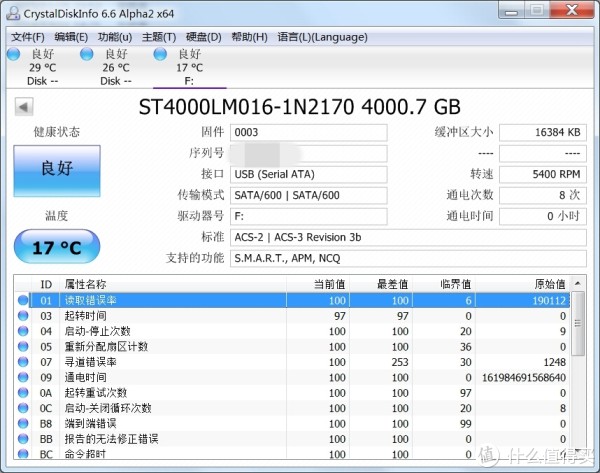Screen dimensions: 600x473
Task: Click the 17 °C temperature button
Action: 57,247
